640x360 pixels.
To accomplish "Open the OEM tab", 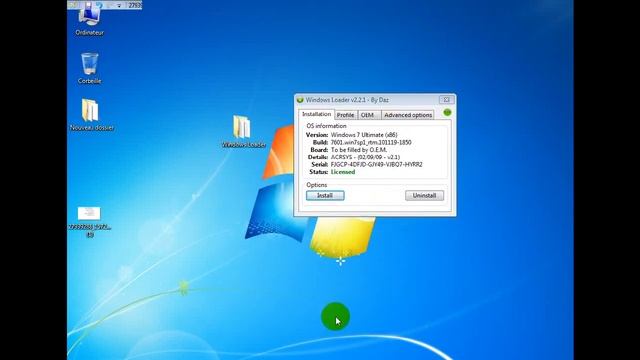I will tap(369, 115).
